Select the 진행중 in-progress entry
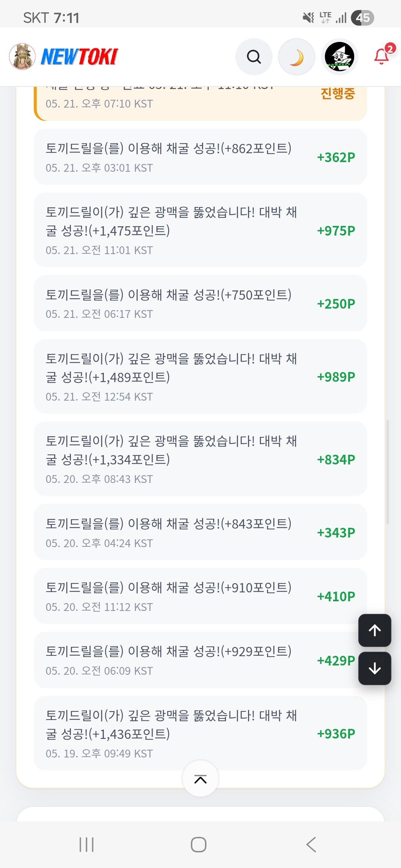 click(200, 103)
